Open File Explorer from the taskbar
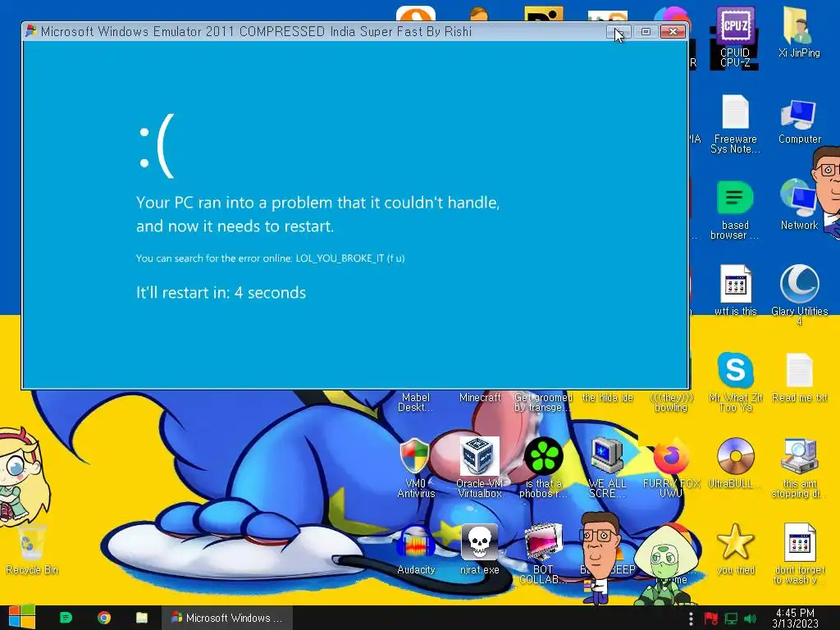The image size is (840, 630). [x=142, y=618]
